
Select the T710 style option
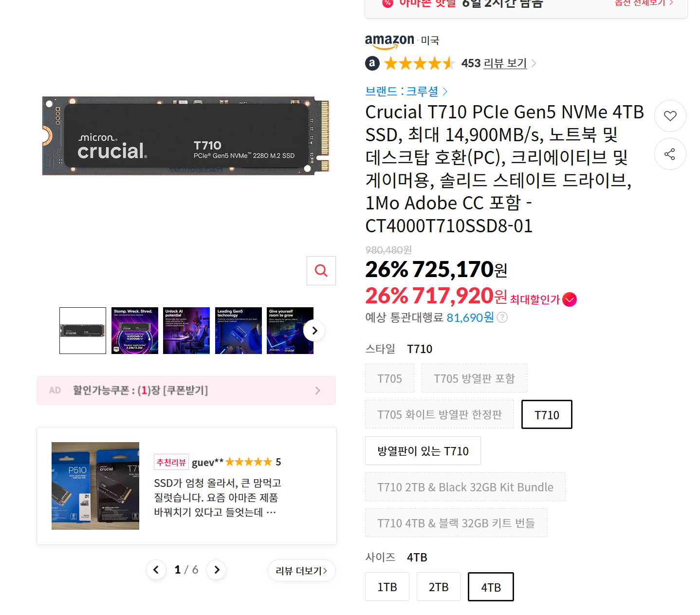(x=547, y=415)
